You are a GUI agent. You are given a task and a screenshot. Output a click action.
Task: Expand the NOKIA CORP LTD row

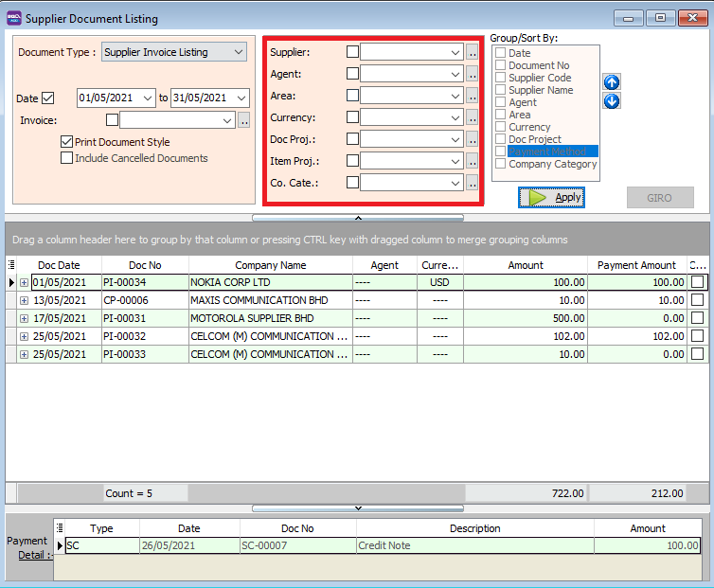click(24, 282)
